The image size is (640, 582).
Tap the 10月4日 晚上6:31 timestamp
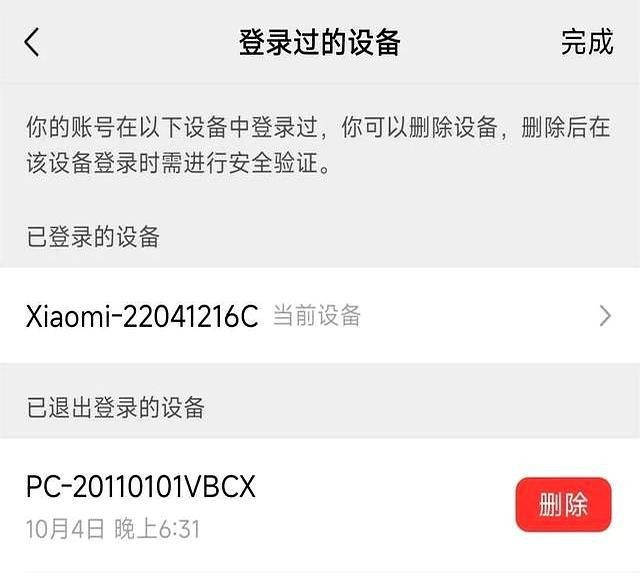point(113,529)
